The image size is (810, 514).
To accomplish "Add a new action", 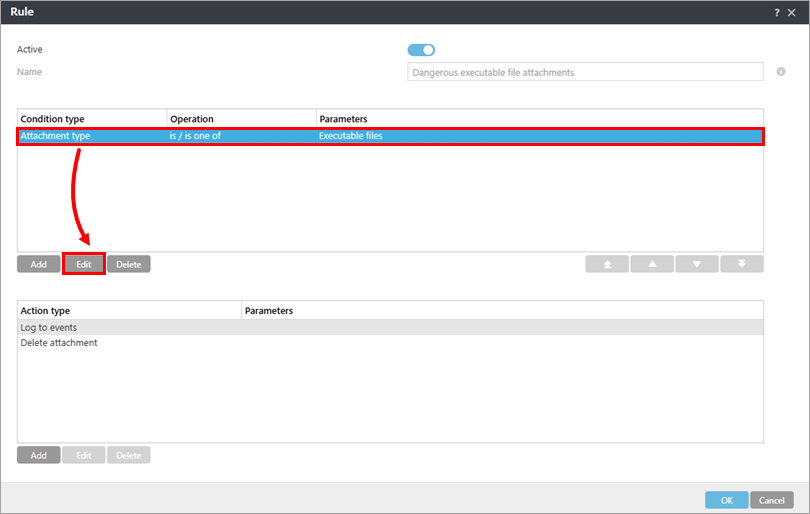I will click(x=38, y=455).
